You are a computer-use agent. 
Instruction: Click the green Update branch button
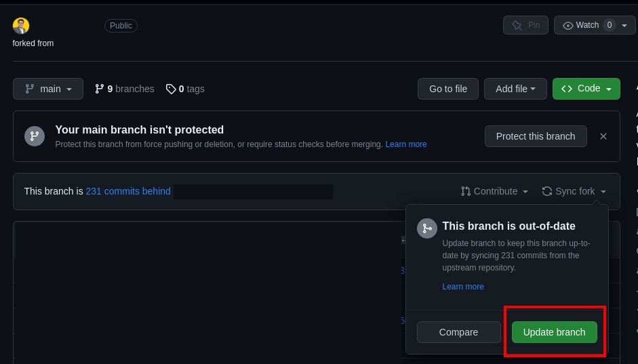pos(554,332)
